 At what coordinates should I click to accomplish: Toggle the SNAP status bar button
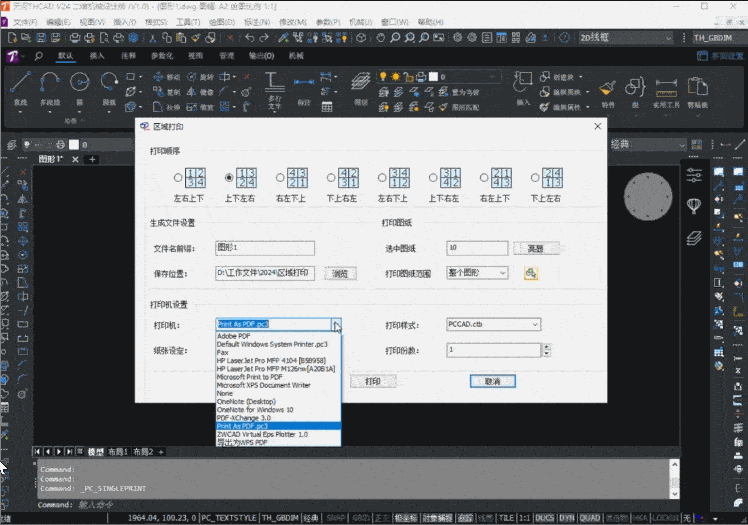coord(336,518)
